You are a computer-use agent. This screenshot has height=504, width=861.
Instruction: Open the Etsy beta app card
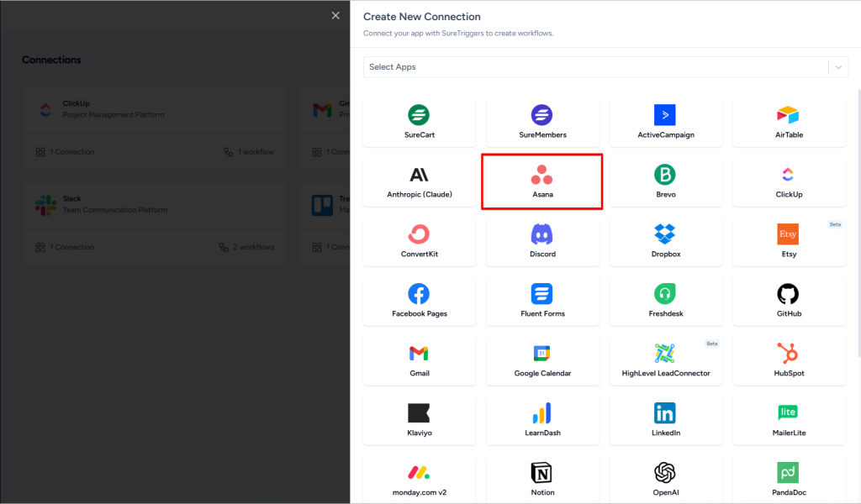coord(789,242)
